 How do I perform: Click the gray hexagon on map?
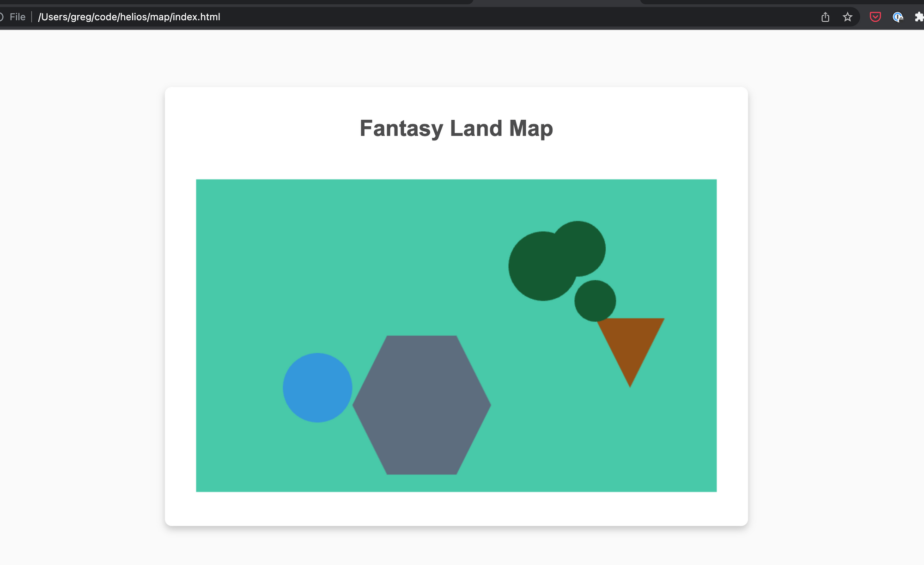(x=421, y=405)
